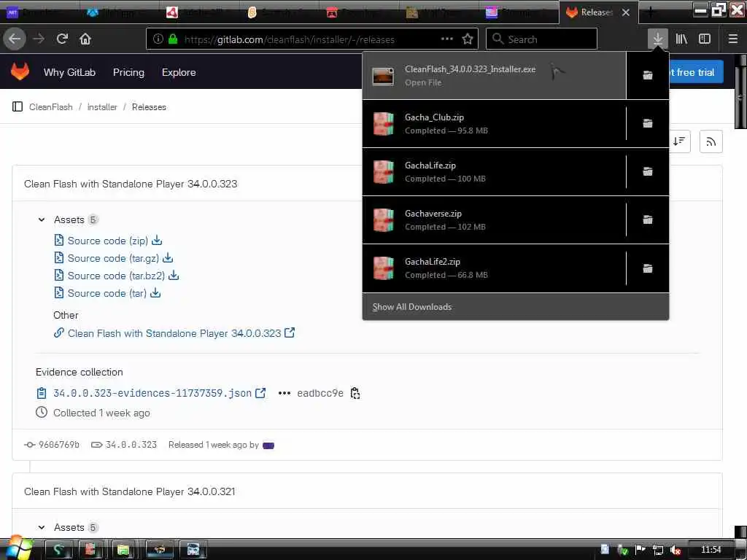Viewport: 747px width, 560px height.
Task: Open the browser home page
Action: point(85,39)
